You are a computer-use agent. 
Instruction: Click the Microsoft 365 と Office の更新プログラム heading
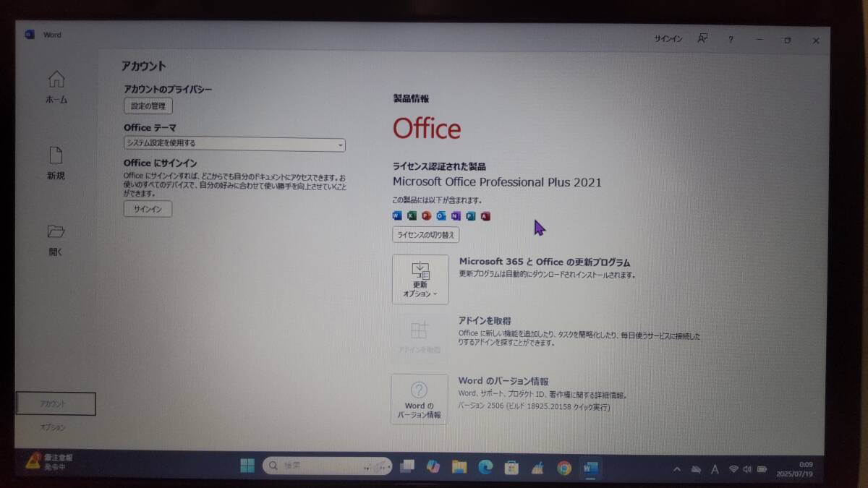(x=545, y=262)
